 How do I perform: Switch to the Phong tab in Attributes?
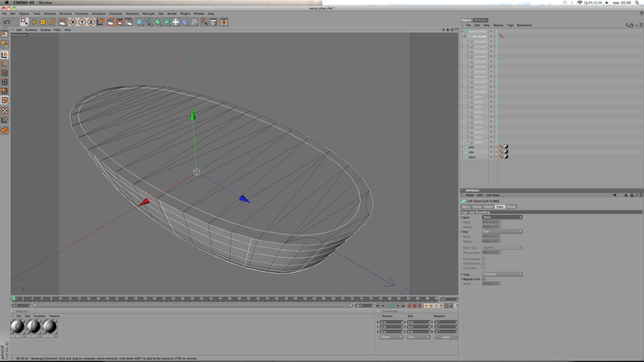click(511, 207)
